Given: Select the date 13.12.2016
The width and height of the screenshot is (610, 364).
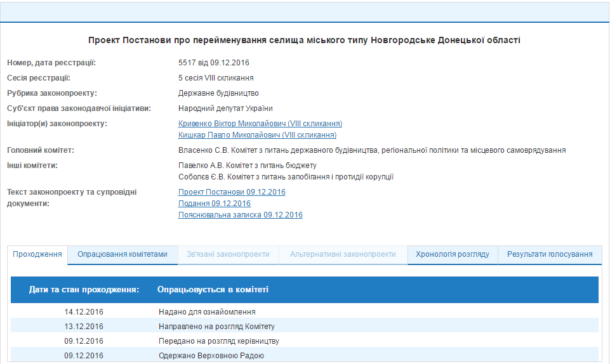Looking at the screenshot, I should tap(84, 327).
